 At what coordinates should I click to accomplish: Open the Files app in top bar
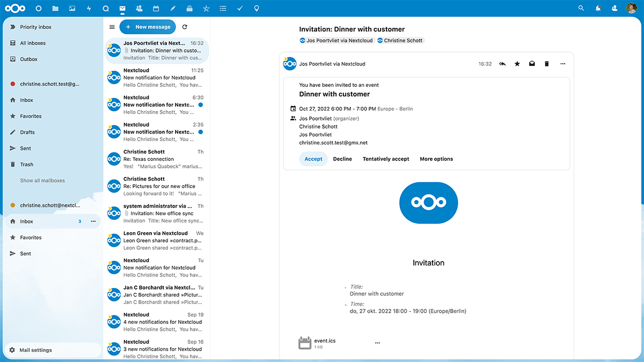coord(56,9)
